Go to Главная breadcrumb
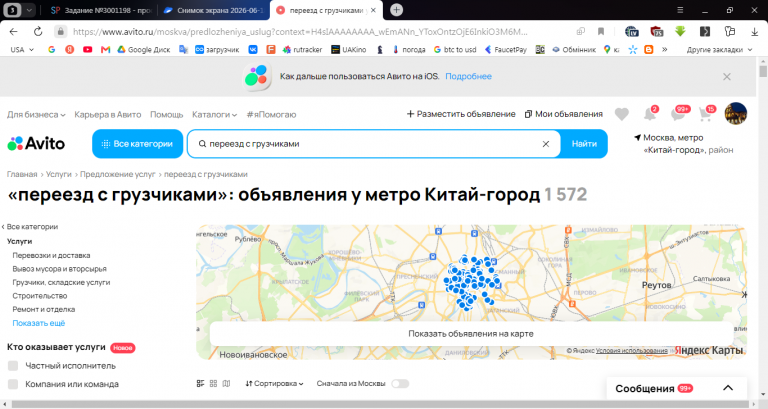 22,174
